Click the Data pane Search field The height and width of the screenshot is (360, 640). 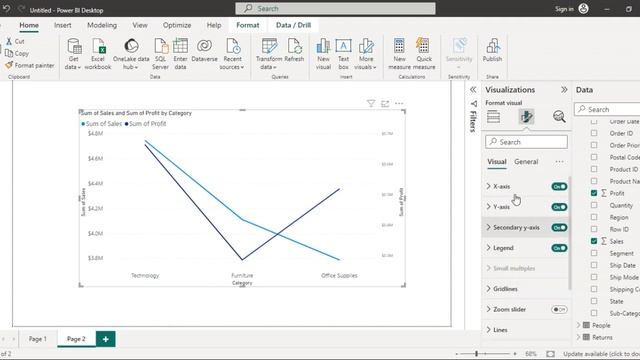607,109
